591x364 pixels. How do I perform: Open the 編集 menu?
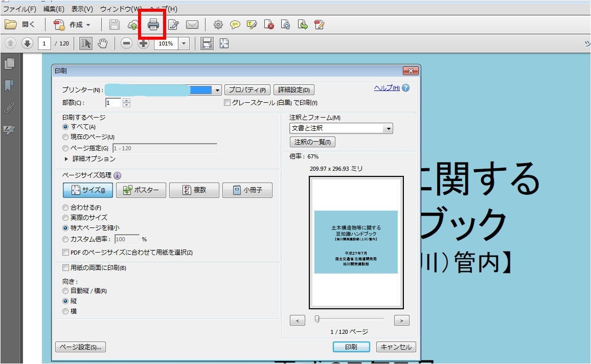pyautogui.click(x=54, y=9)
